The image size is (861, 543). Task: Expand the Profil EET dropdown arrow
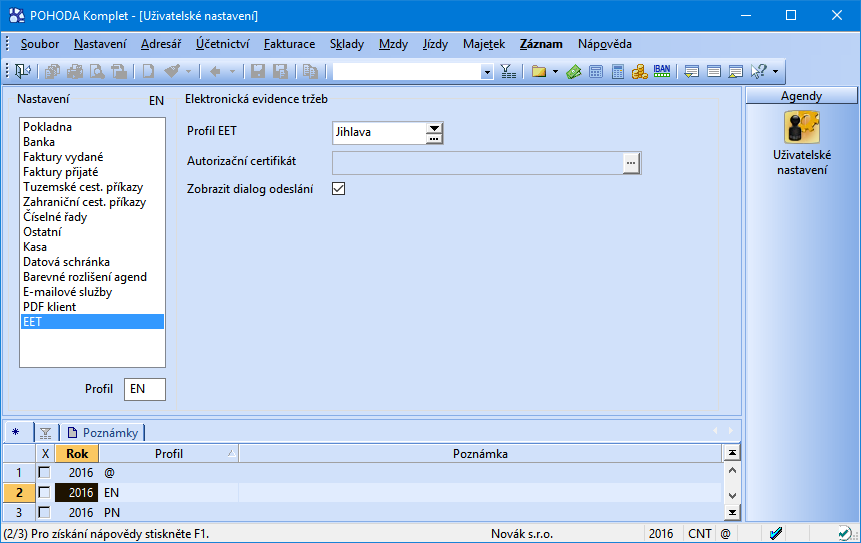pyautogui.click(x=434, y=128)
